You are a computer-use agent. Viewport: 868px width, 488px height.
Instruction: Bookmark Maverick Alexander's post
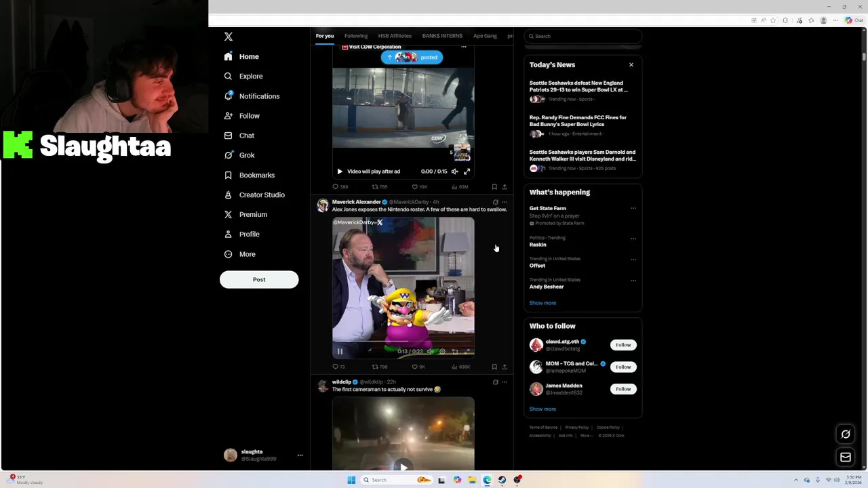(x=494, y=367)
